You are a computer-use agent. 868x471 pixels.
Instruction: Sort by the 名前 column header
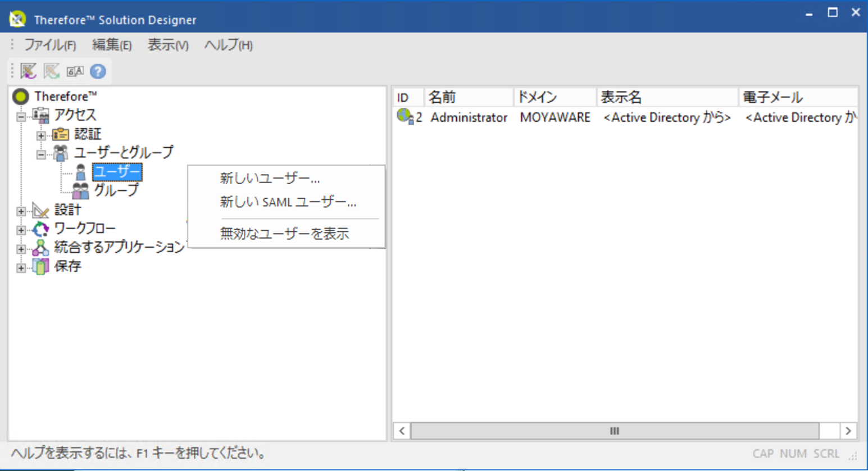click(469, 97)
